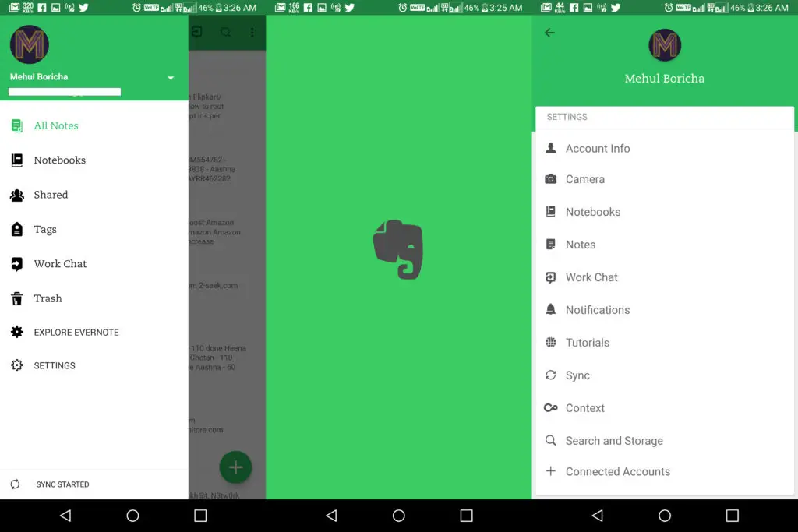Open the dimmed overflow menu dots
Screen dimensions: 798x532
[x=252, y=33]
